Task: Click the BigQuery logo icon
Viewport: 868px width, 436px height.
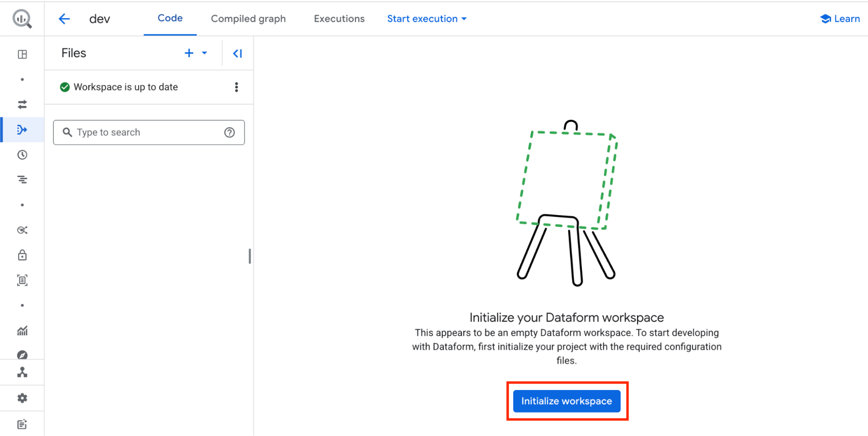Action: coord(22,19)
